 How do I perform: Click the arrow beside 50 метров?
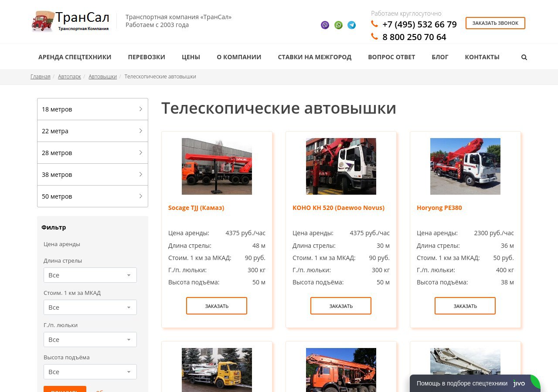tap(140, 196)
